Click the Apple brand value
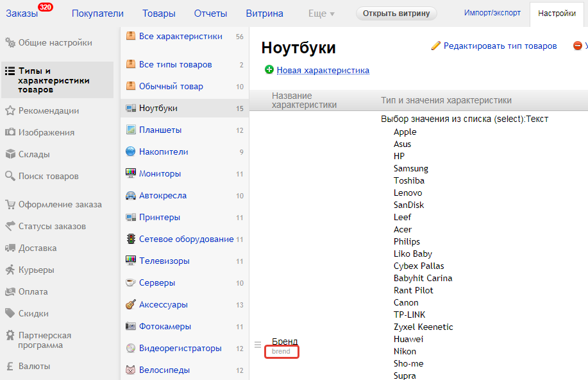Viewport: 588px width, 380px height. point(405,132)
